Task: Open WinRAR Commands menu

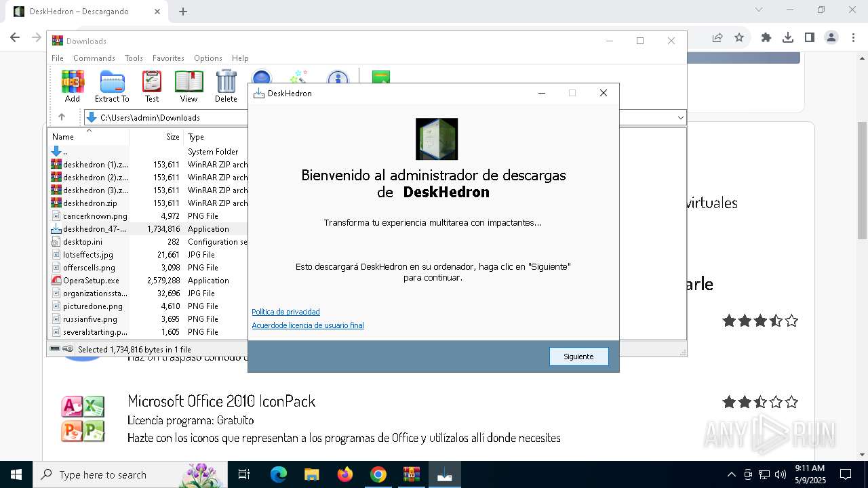Action: [x=94, y=58]
